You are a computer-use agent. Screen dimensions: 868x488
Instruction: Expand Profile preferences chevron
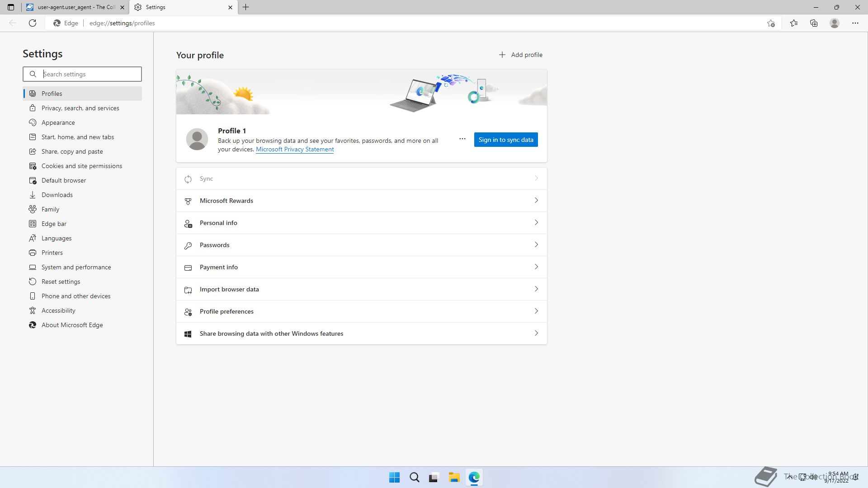(x=536, y=311)
